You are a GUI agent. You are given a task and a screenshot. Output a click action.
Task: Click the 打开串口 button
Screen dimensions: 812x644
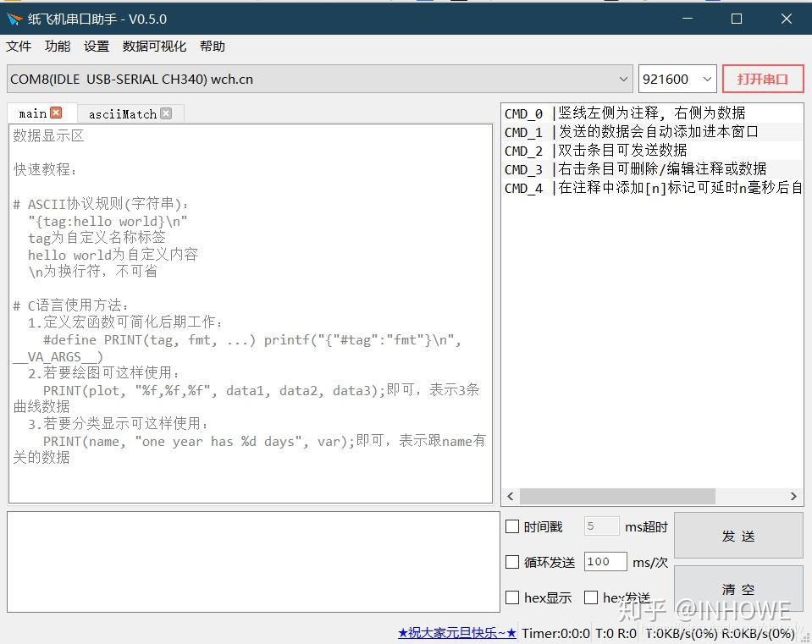(x=763, y=80)
